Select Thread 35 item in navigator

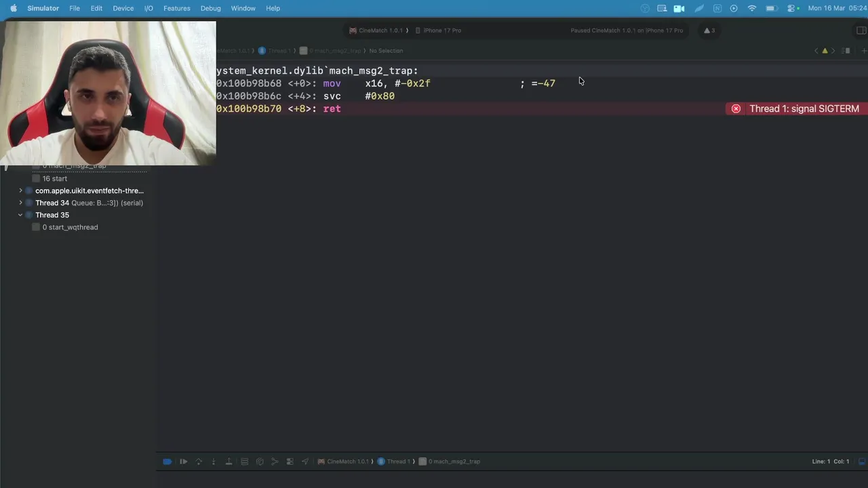click(47, 215)
